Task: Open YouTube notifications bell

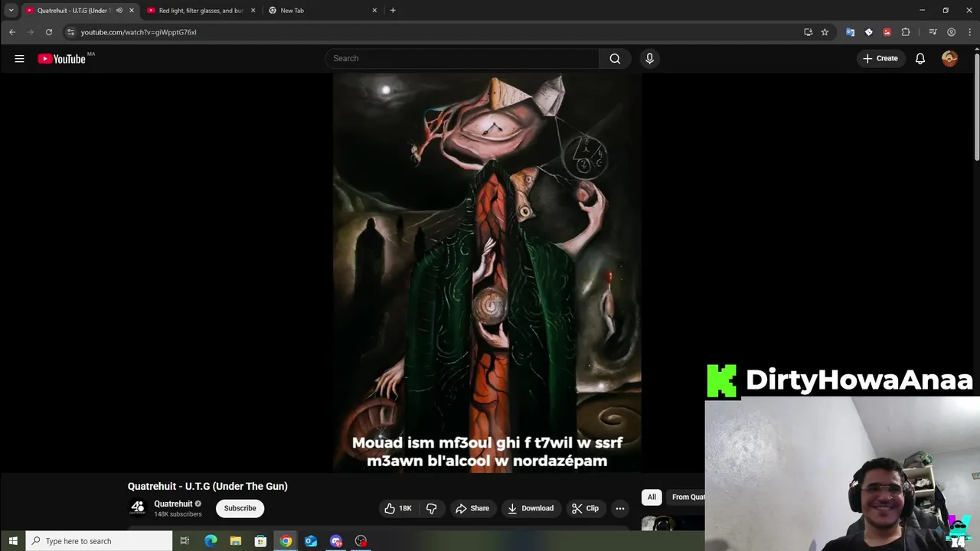Action: point(920,58)
